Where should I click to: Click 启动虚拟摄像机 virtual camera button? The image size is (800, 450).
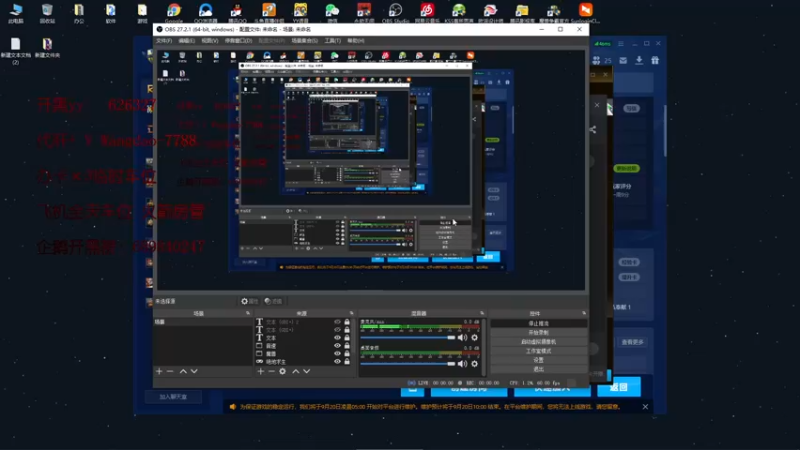click(x=538, y=342)
